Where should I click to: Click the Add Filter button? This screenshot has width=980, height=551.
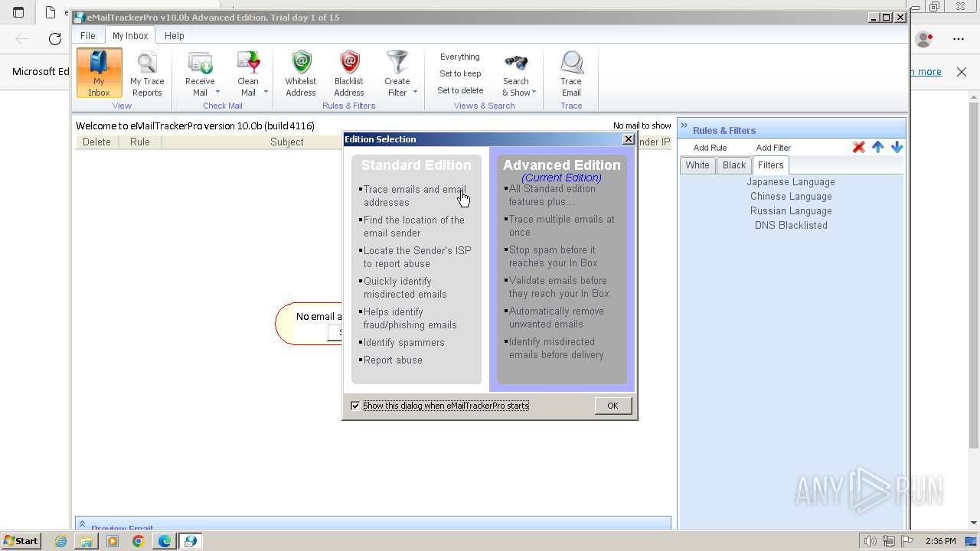coord(773,148)
